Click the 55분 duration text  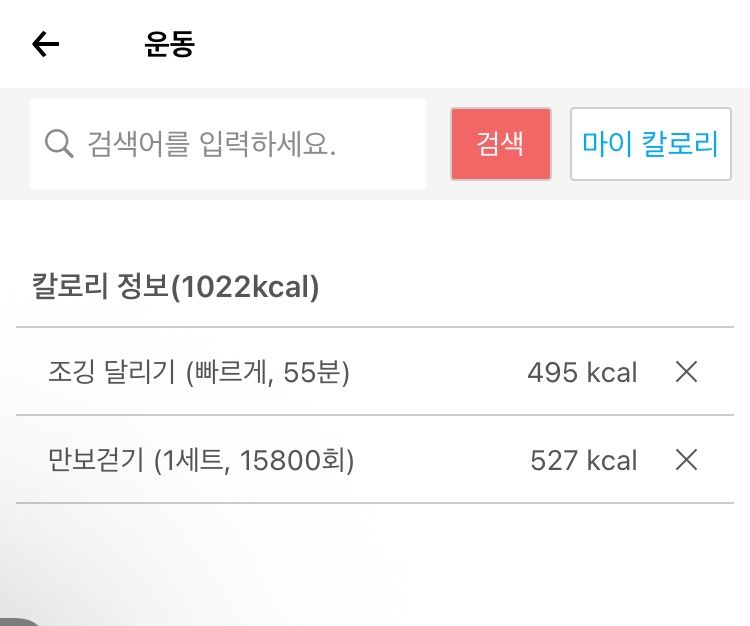click(312, 372)
